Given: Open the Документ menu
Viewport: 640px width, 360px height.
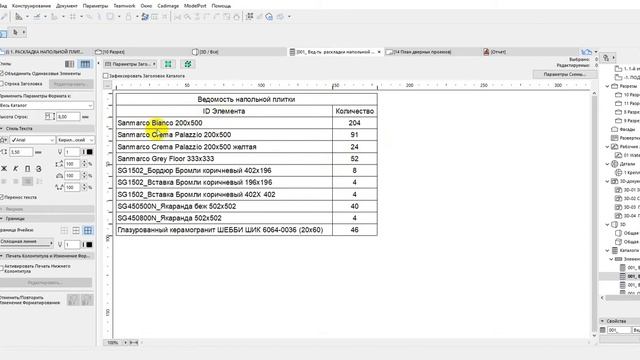Looking at the screenshot, I should pyautogui.click(x=67, y=6).
